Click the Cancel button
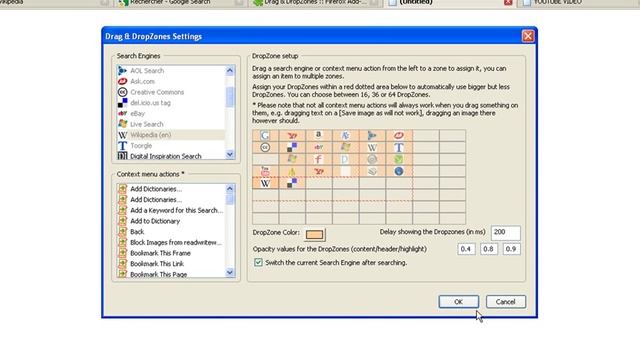Viewport: 640px width, 360px height. pyautogui.click(x=506, y=302)
